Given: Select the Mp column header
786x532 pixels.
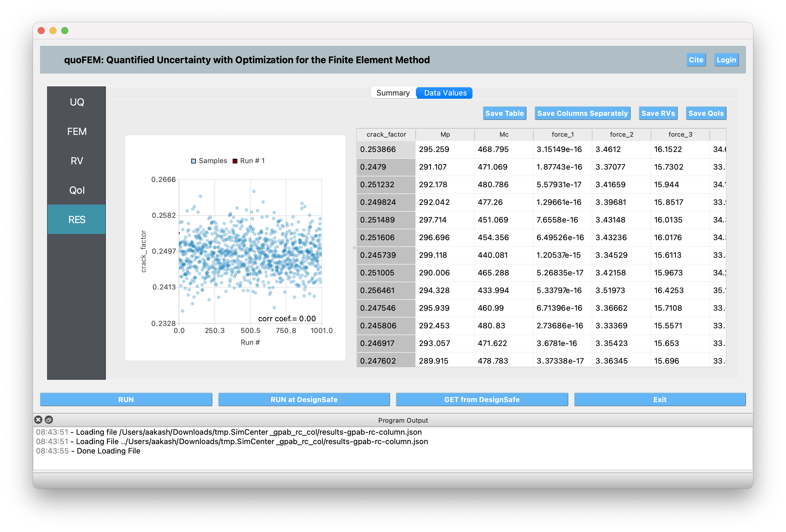Looking at the screenshot, I should (445, 135).
